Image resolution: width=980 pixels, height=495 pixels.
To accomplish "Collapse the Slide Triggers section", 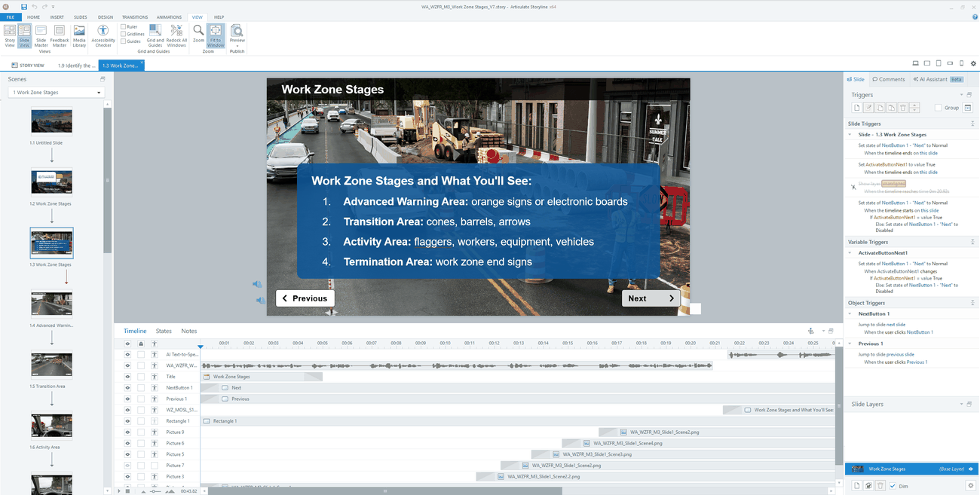I will point(972,124).
